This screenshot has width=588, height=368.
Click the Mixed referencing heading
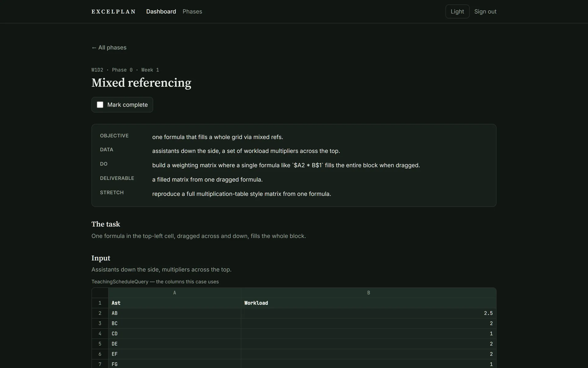tap(141, 83)
